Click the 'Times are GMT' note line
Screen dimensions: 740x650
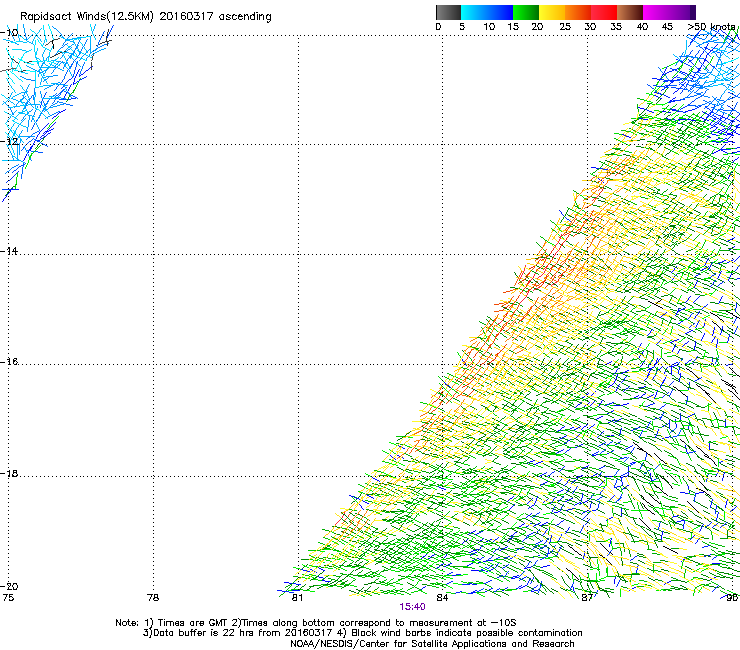[316, 623]
